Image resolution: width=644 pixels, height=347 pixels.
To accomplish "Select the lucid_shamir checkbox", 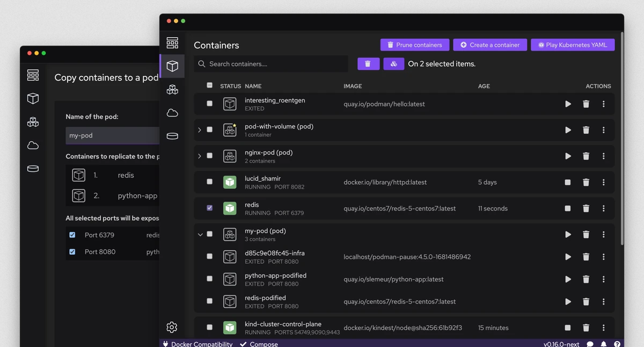I will (x=209, y=182).
